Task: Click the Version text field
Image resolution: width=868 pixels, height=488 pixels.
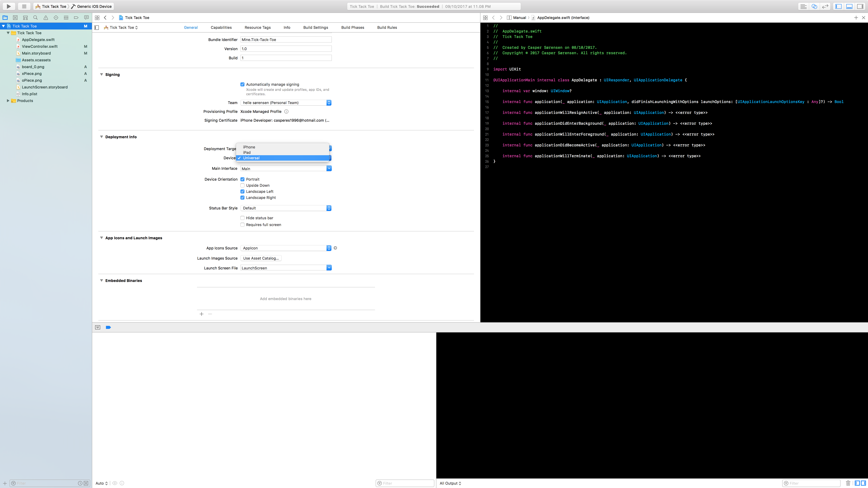Action: tap(286, 49)
